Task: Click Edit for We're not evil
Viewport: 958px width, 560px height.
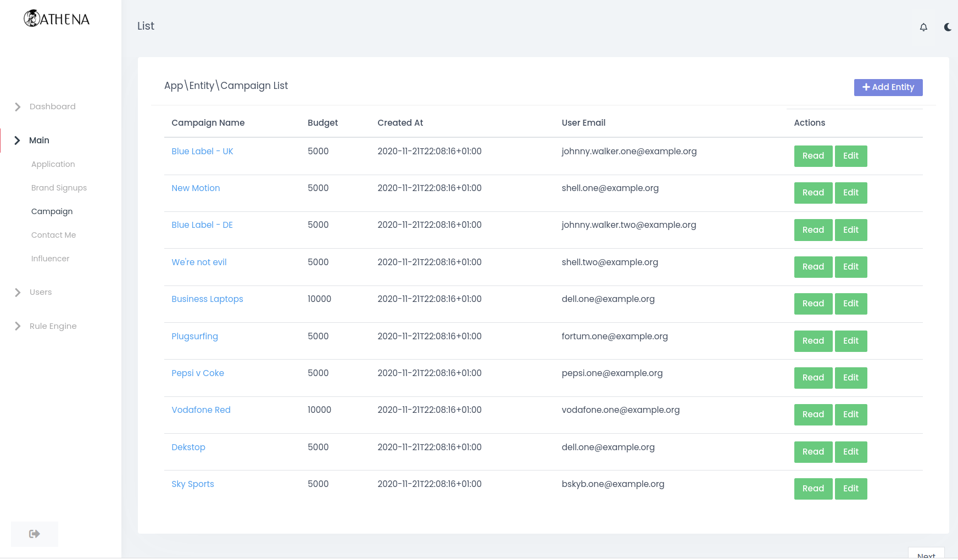Action: click(851, 267)
